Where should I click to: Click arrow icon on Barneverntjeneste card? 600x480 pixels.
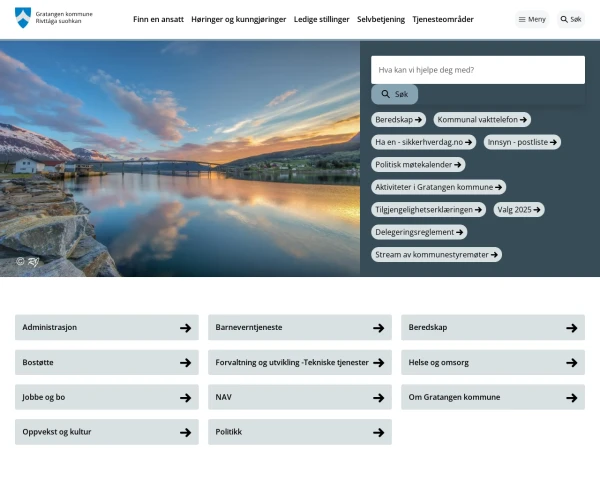(x=379, y=328)
